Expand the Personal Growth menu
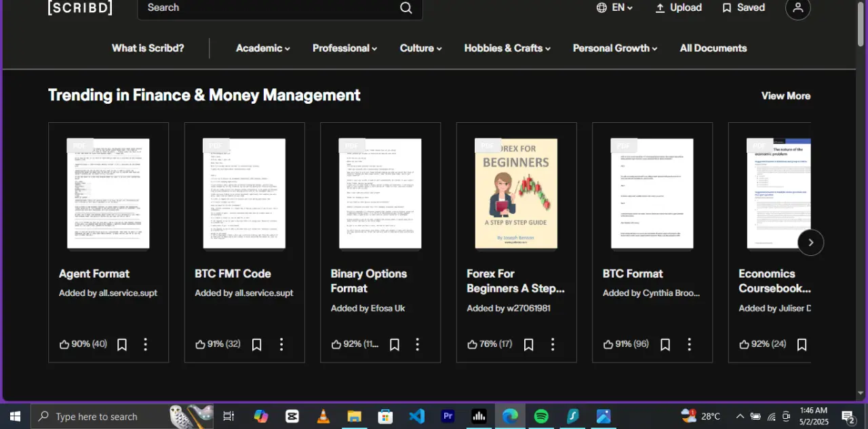868x429 pixels. pos(615,48)
